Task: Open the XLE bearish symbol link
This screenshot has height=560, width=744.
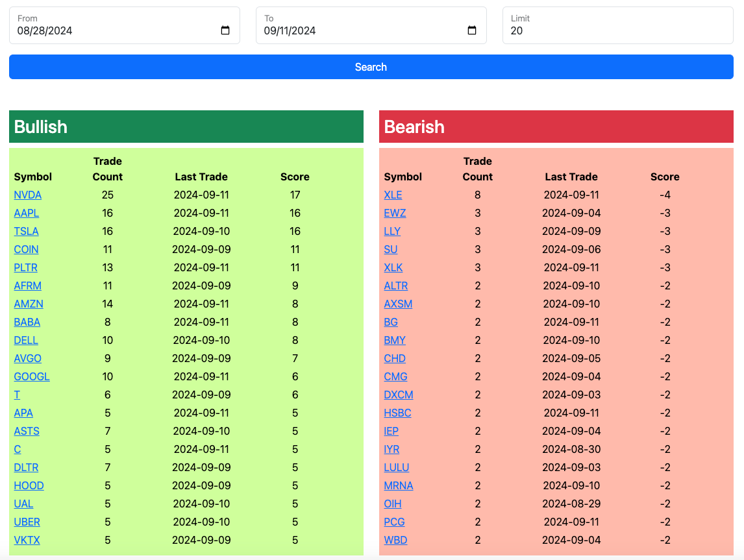Action: 393,195
